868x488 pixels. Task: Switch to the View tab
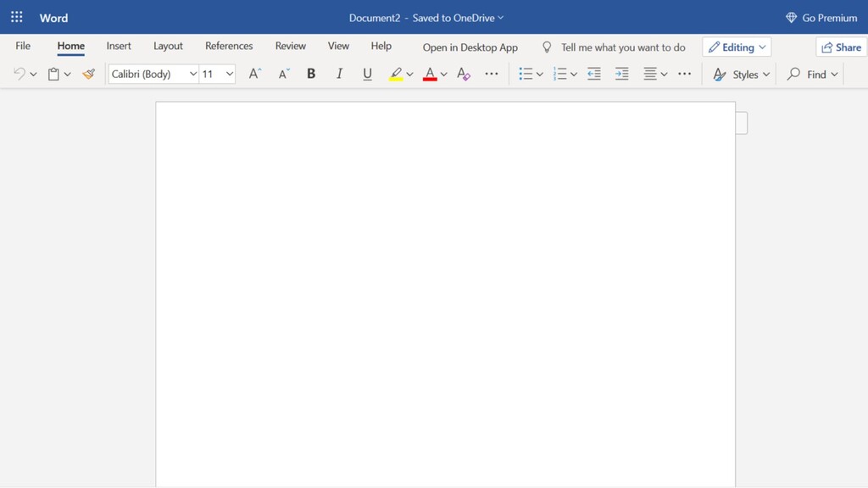coord(338,46)
